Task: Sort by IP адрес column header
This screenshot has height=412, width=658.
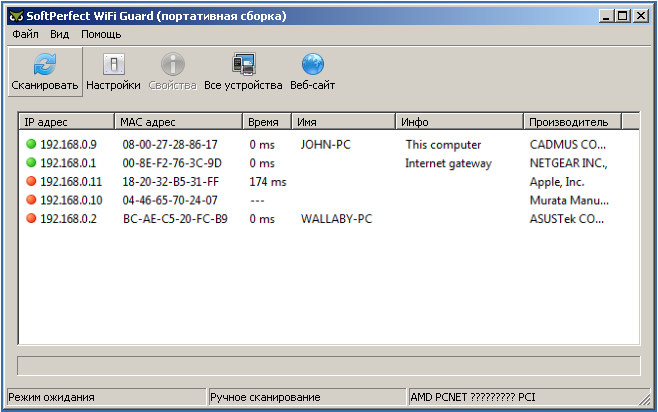Action: (67, 122)
